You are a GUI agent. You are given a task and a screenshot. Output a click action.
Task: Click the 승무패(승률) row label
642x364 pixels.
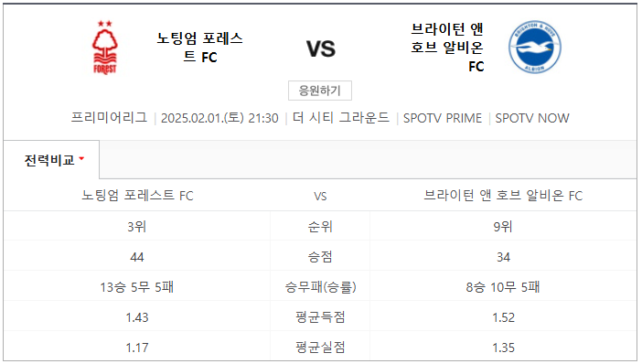tap(320, 287)
